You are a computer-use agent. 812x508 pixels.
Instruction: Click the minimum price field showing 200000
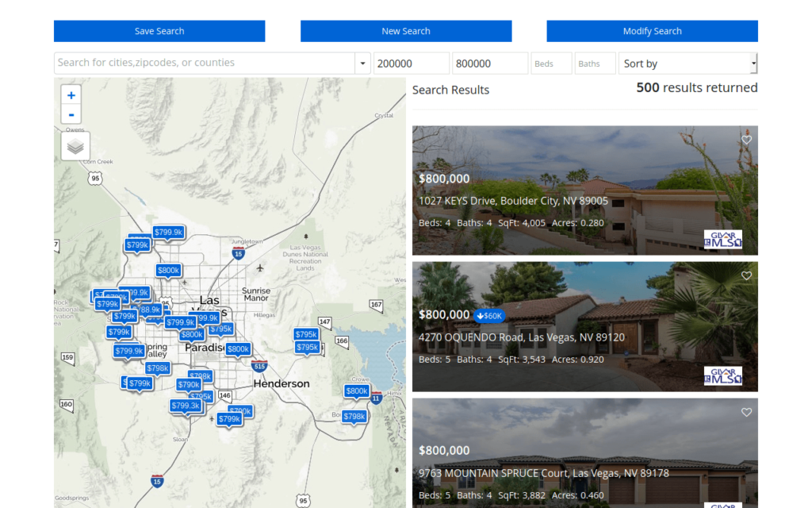click(412, 63)
